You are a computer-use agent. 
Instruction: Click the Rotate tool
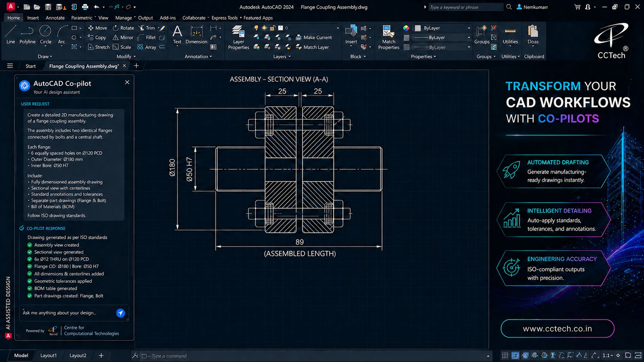123,28
